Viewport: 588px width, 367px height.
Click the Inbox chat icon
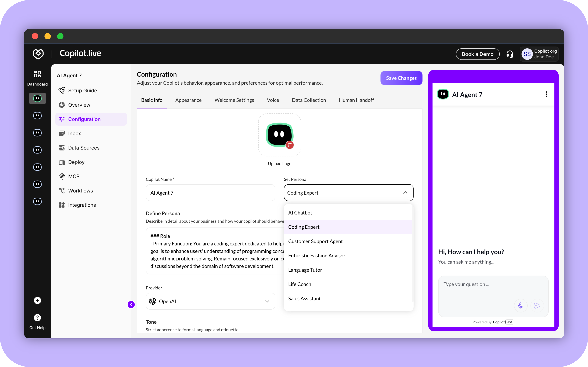coord(62,134)
